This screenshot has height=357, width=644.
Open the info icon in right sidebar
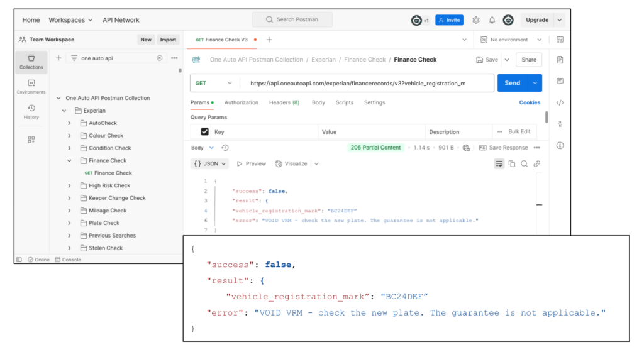tap(560, 145)
